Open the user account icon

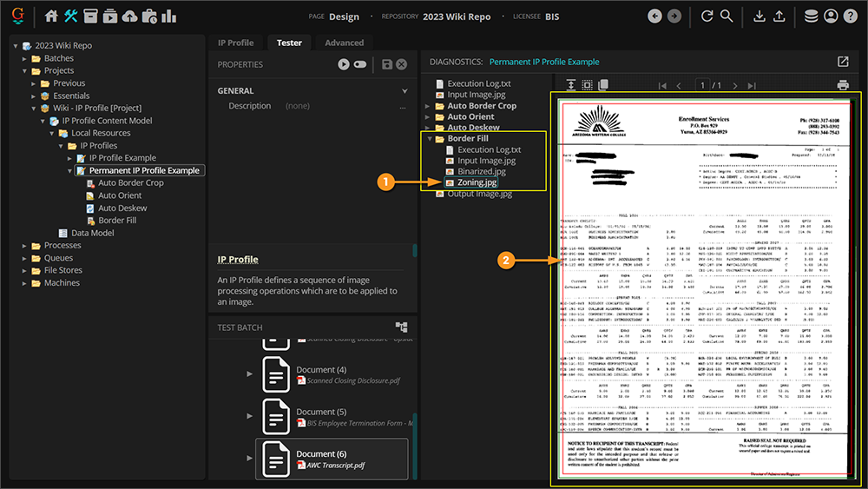coord(831,16)
